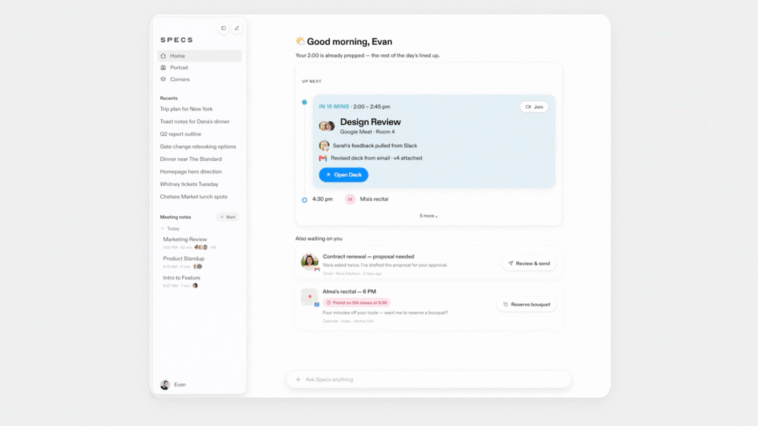Click Review & send for contract renewal
This screenshot has height=426, width=758.
[x=529, y=264]
